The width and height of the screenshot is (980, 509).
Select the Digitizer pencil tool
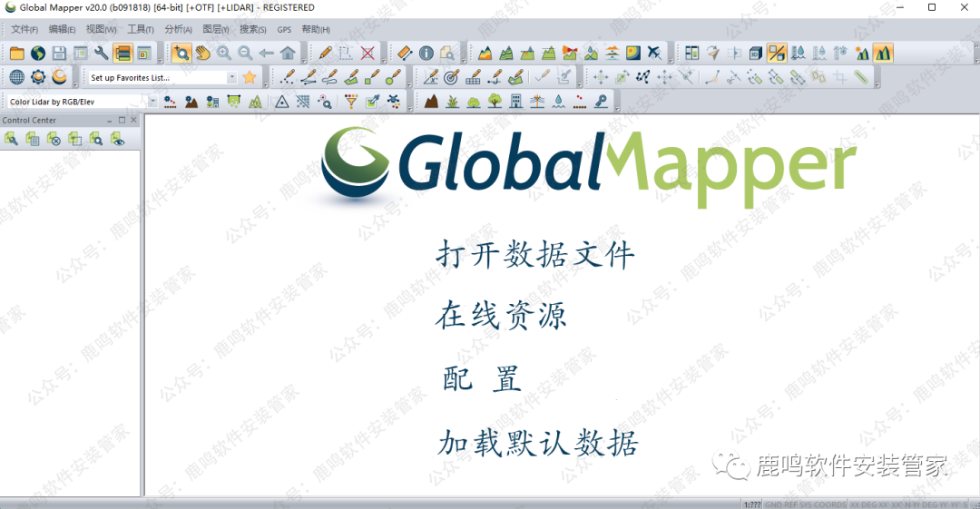(326, 54)
